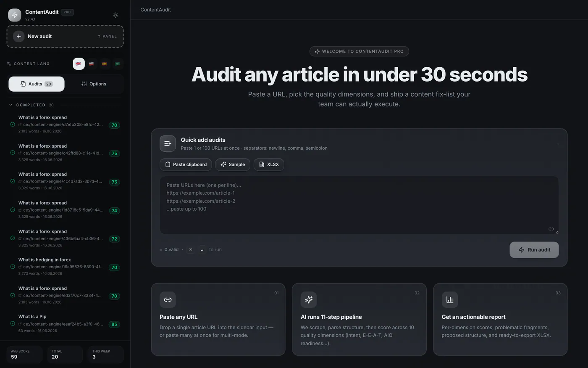The width and height of the screenshot is (588, 368).
Task: Choose the Spanish flag content language
Action: point(104,64)
